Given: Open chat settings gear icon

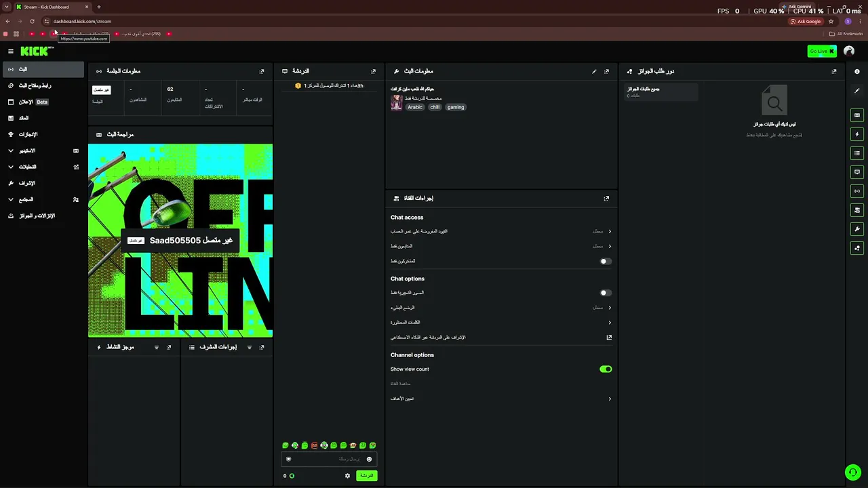Looking at the screenshot, I should coord(347,476).
